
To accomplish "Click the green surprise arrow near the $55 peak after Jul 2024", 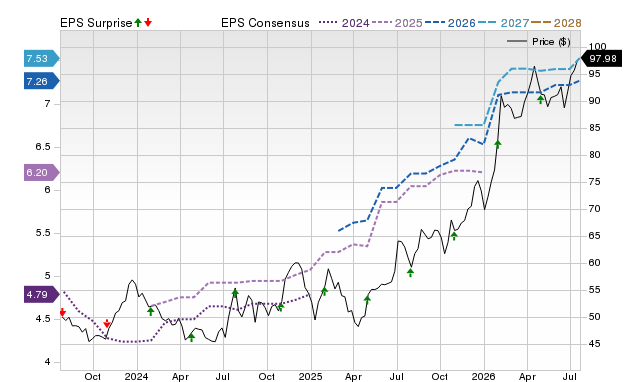I will pyautogui.click(x=235, y=293).
